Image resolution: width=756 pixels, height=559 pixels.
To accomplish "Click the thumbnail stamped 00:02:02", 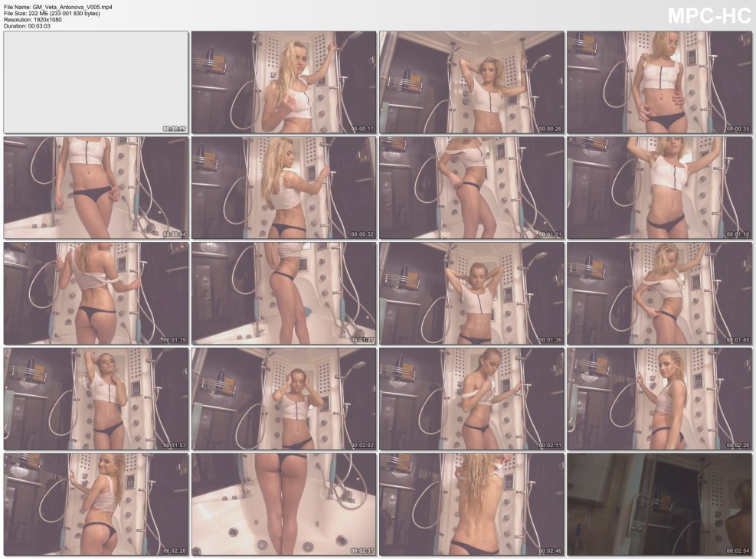I will point(283,398).
